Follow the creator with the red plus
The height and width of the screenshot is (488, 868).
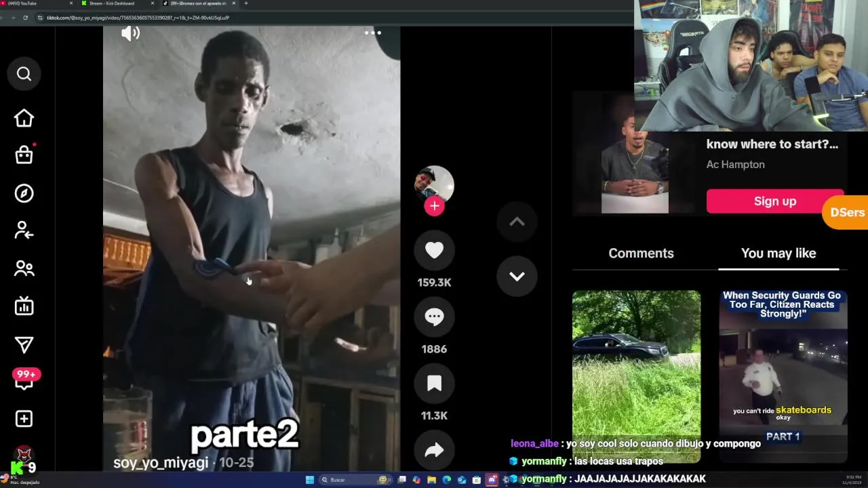tap(434, 206)
